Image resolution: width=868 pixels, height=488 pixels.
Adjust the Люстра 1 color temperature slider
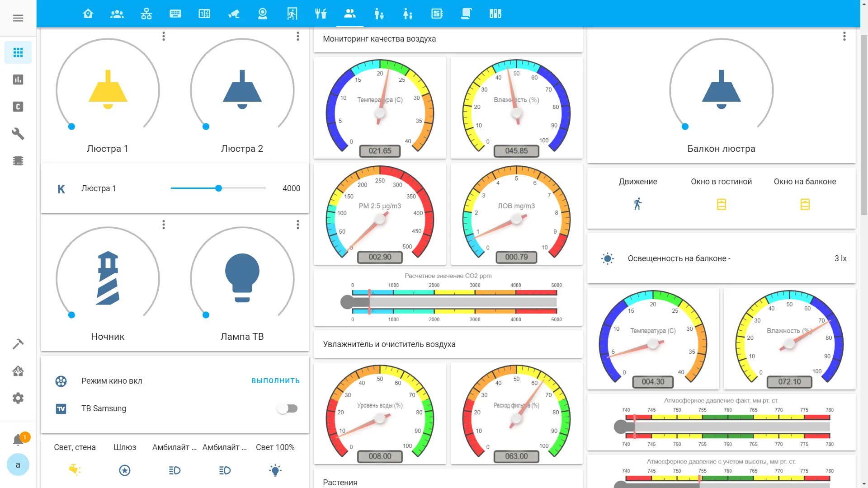[218, 188]
